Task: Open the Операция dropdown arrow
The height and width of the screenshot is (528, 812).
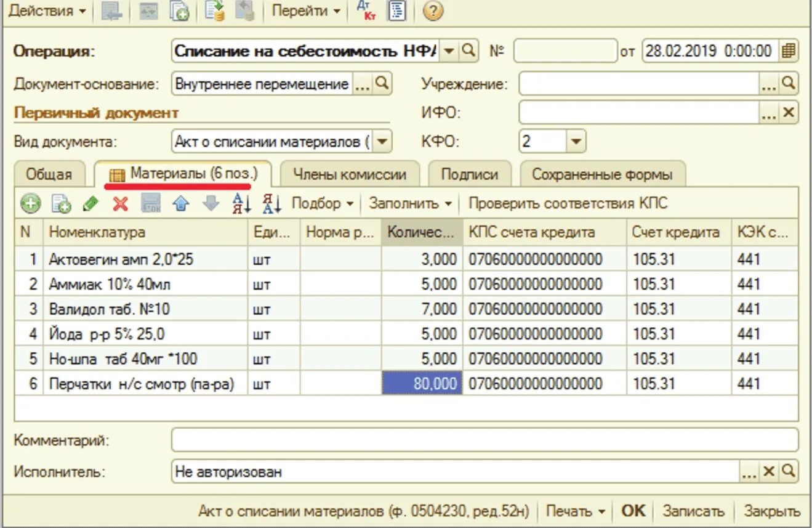Action: 449,51
